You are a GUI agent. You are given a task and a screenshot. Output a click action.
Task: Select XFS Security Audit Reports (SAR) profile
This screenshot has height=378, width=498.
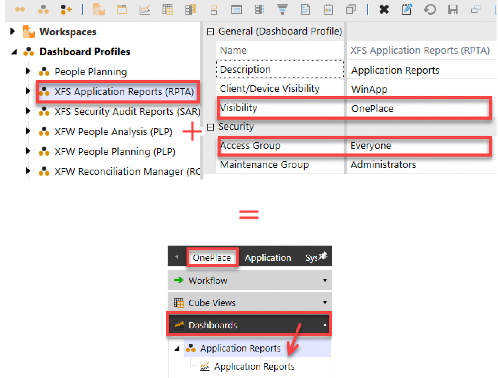[x=127, y=111]
